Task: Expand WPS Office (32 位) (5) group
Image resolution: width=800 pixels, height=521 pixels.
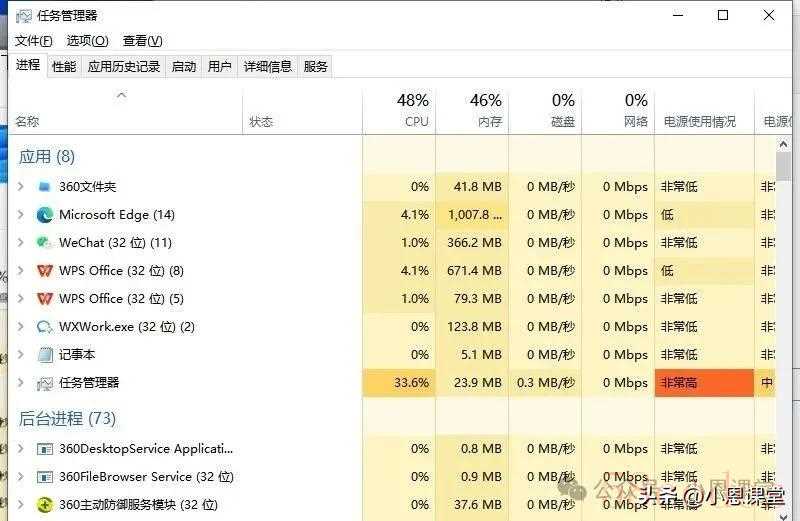Action: [20, 299]
